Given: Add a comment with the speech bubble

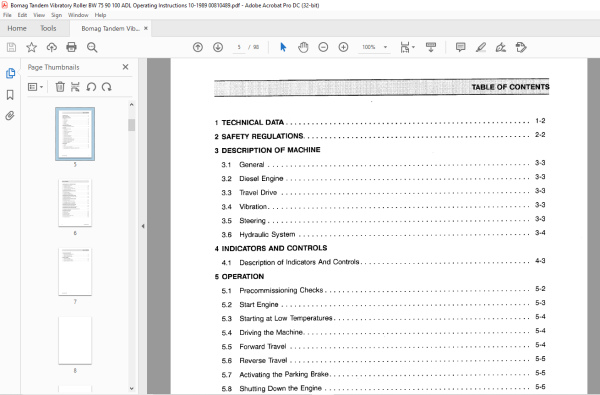Looking at the screenshot, I should point(461,47).
